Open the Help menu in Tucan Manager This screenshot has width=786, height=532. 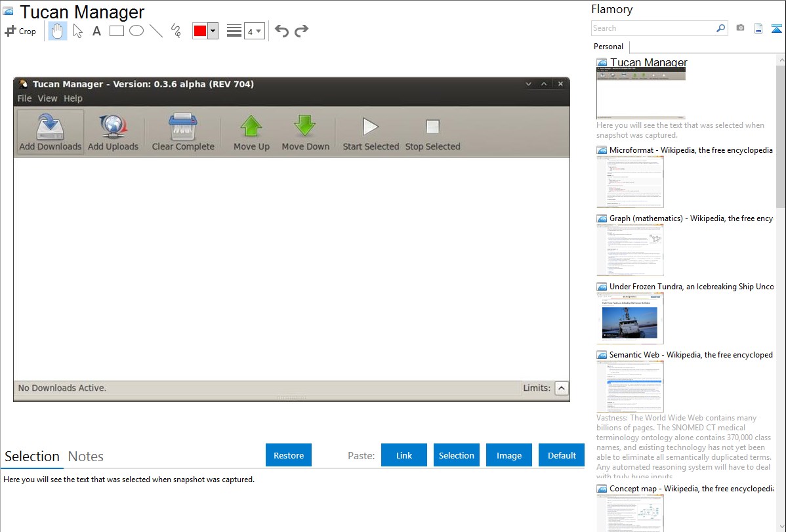click(x=73, y=98)
